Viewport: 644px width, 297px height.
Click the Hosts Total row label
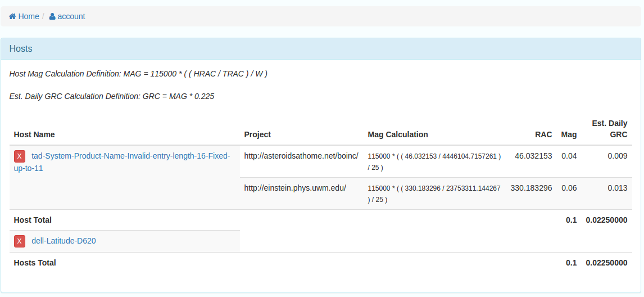click(35, 263)
